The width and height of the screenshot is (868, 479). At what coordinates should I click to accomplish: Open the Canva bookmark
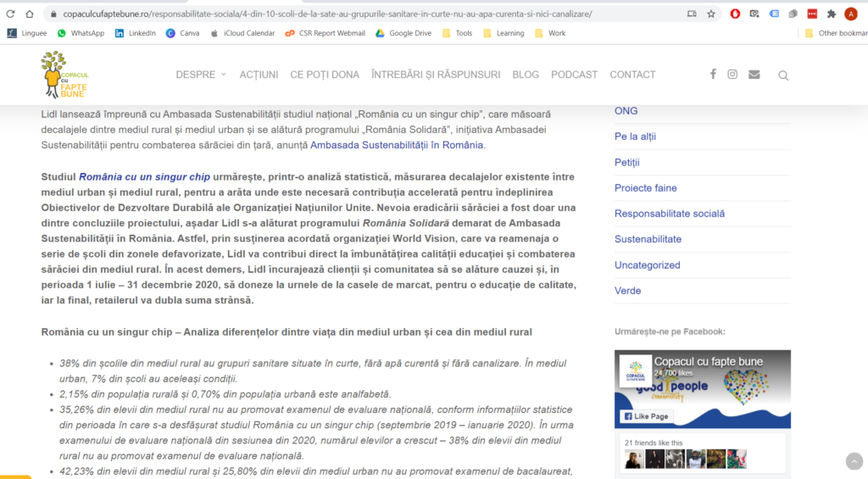183,33
